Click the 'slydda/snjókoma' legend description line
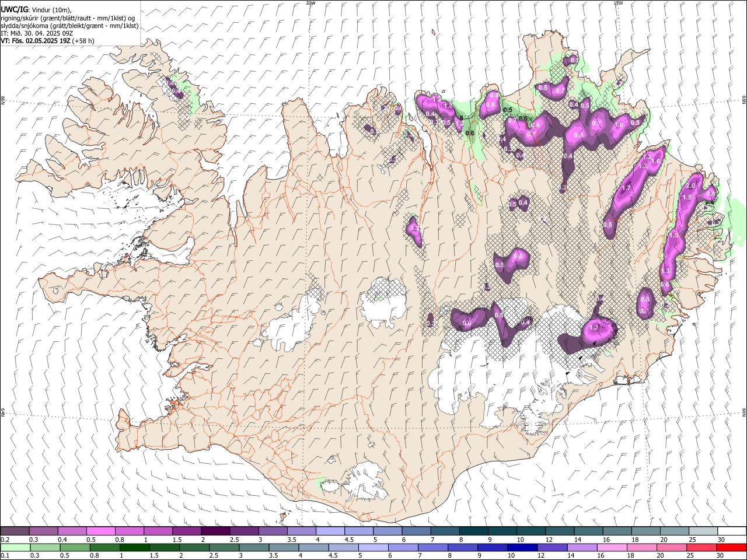747x560 pixels. coord(69,26)
